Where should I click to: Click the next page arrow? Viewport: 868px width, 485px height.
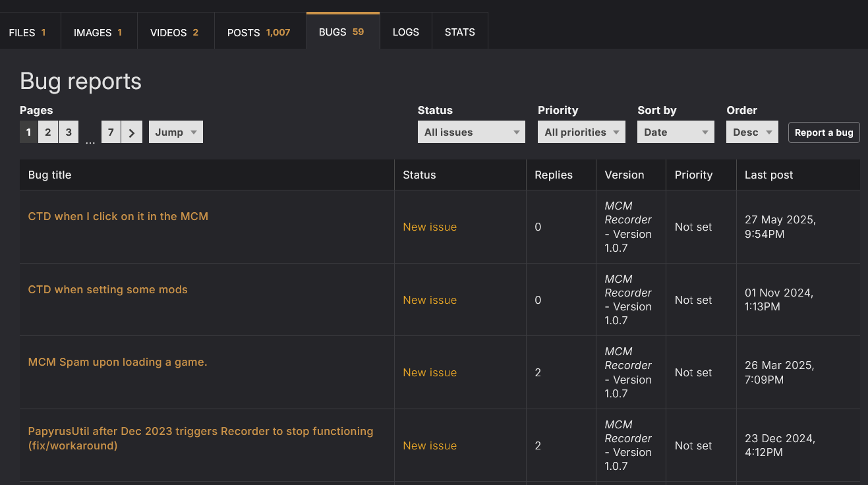click(132, 132)
